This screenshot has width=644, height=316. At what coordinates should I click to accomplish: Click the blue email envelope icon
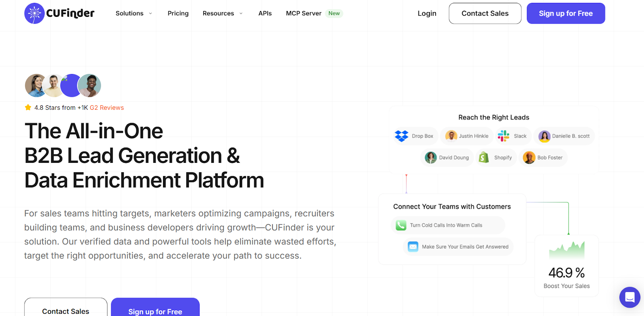(x=413, y=246)
